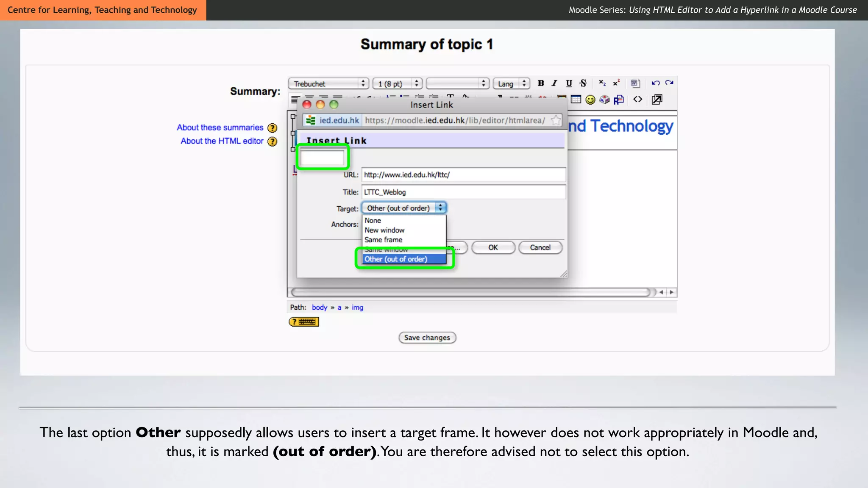Enlarge the editor to full screen

tap(657, 100)
